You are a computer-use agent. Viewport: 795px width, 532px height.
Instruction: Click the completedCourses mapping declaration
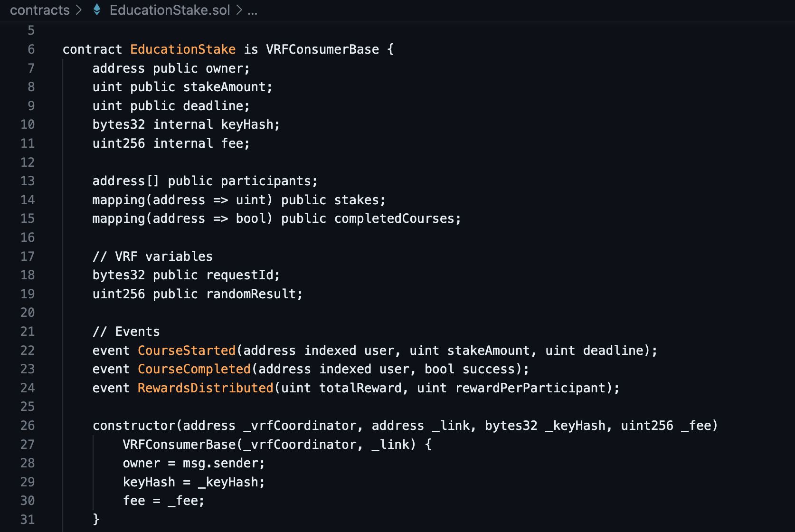[277, 218]
